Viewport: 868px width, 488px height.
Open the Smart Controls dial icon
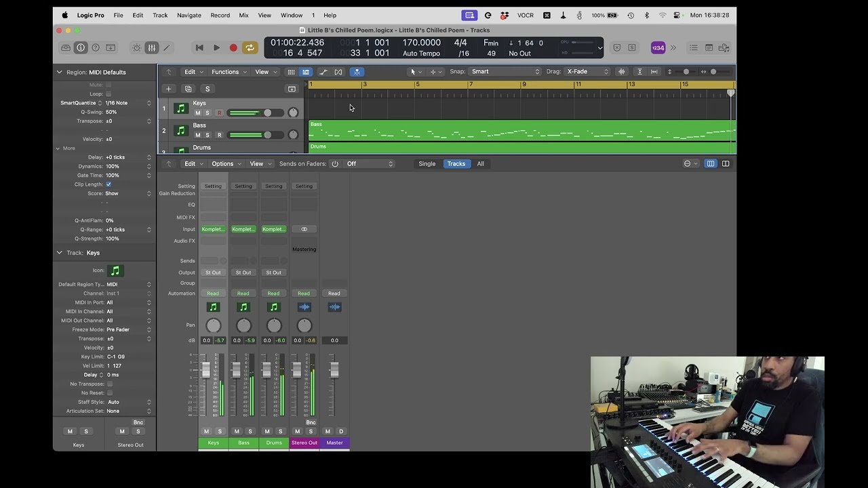[x=137, y=47]
